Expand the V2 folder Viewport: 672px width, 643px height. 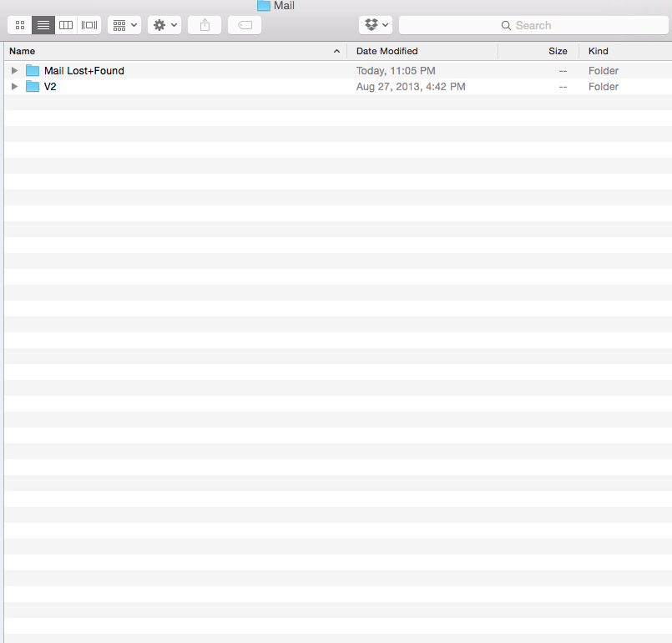coord(14,87)
